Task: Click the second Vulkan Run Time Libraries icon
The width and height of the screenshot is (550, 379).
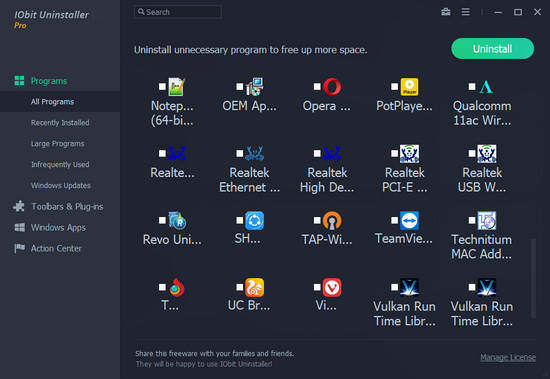Action: [487, 287]
